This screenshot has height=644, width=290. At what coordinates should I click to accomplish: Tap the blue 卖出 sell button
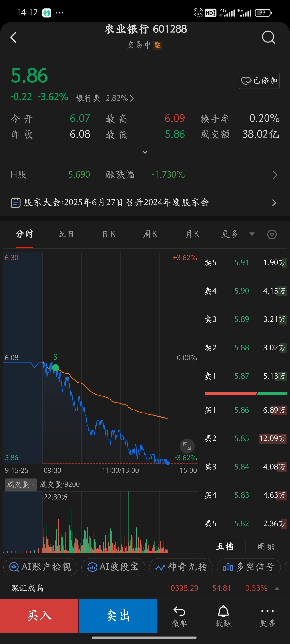click(118, 616)
